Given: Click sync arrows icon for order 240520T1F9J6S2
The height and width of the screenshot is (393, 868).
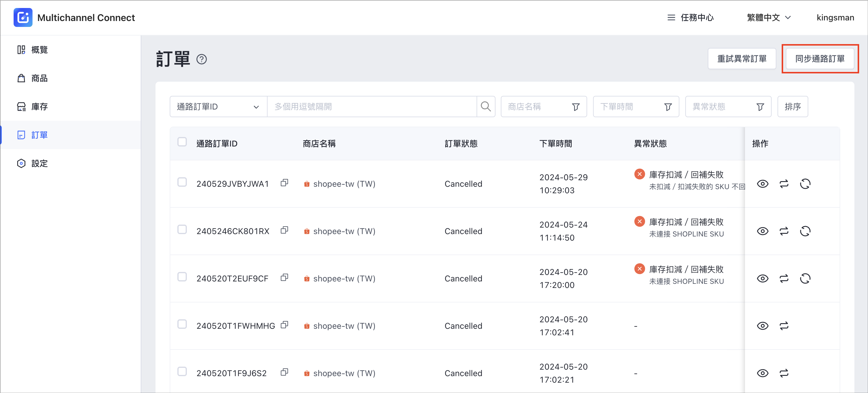Looking at the screenshot, I should coord(784,373).
